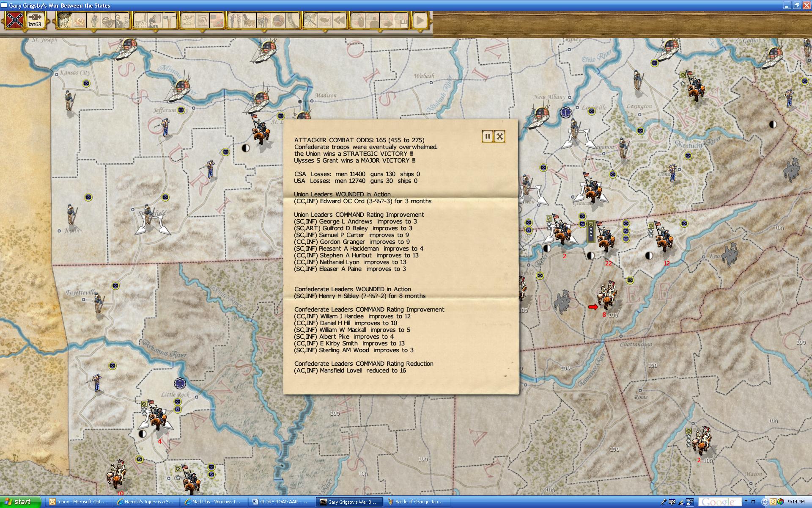
Task: Click the grayed right-arrow toolbar icon
Action: coord(387,20)
